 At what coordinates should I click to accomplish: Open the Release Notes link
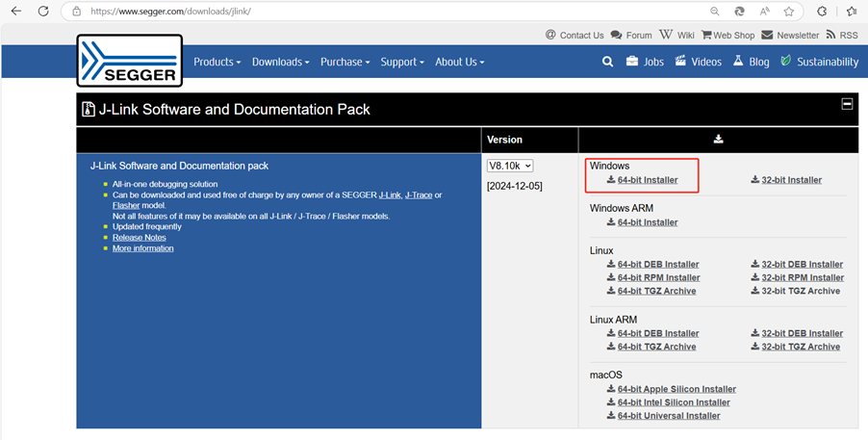[139, 237]
